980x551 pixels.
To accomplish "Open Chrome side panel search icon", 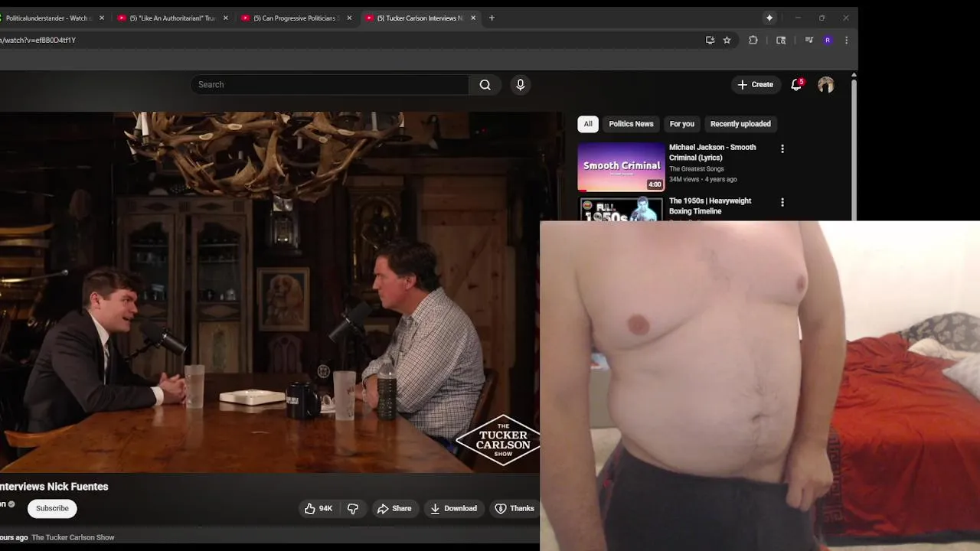I will tap(781, 40).
